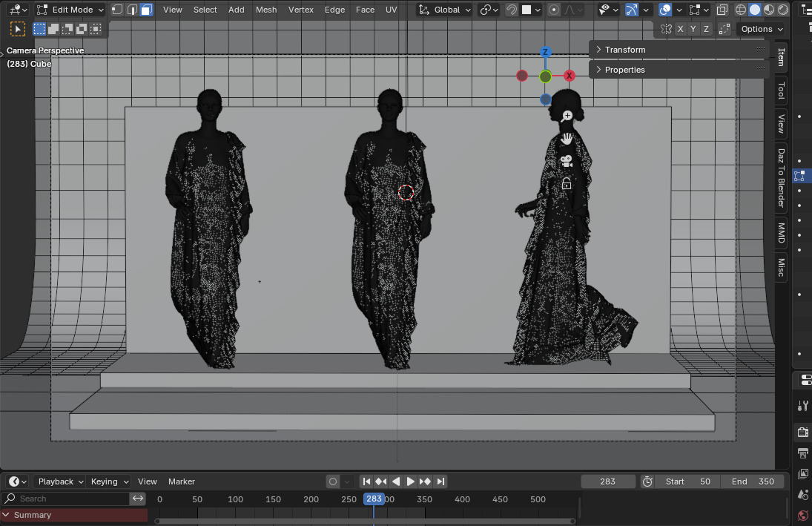The width and height of the screenshot is (812, 526).
Task: Set selection mode to new selection
Action: click(x=39, y=29)
